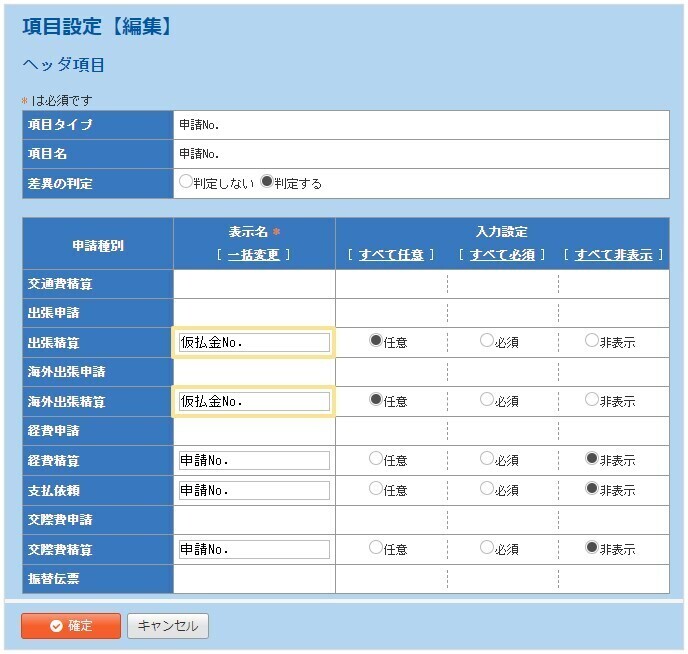Set 出張精算 to 非表示

point(592,341)
